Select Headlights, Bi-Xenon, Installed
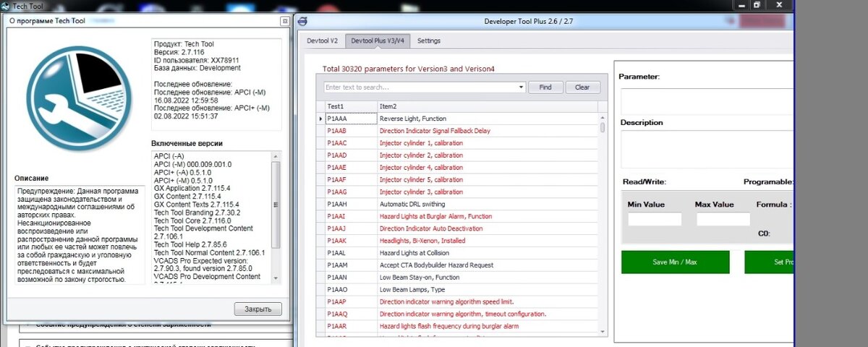The width and height of the screenshot is (868, 347). pos(422,241)
